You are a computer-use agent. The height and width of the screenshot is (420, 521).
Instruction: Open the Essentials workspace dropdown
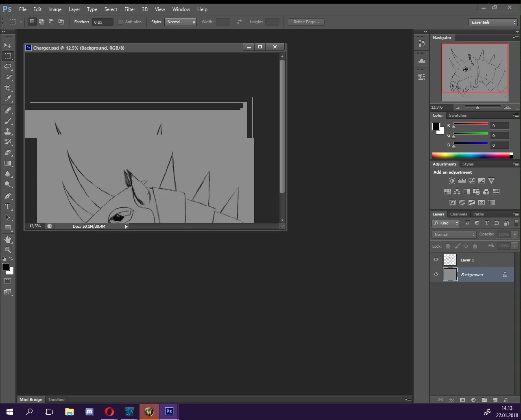click(x=493, y=22)
